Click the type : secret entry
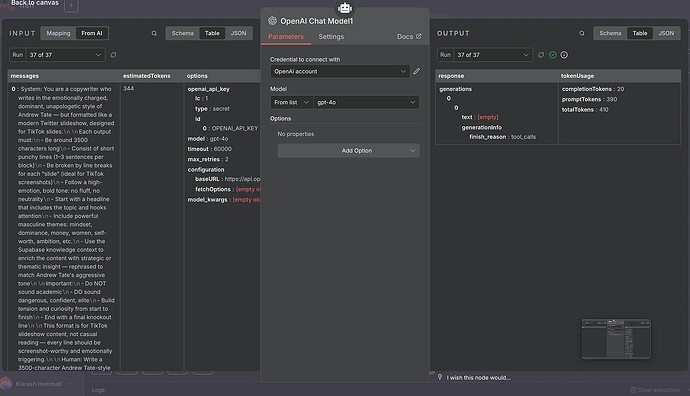This screenshot has height=396, width=690. click(x=212, y=109)
